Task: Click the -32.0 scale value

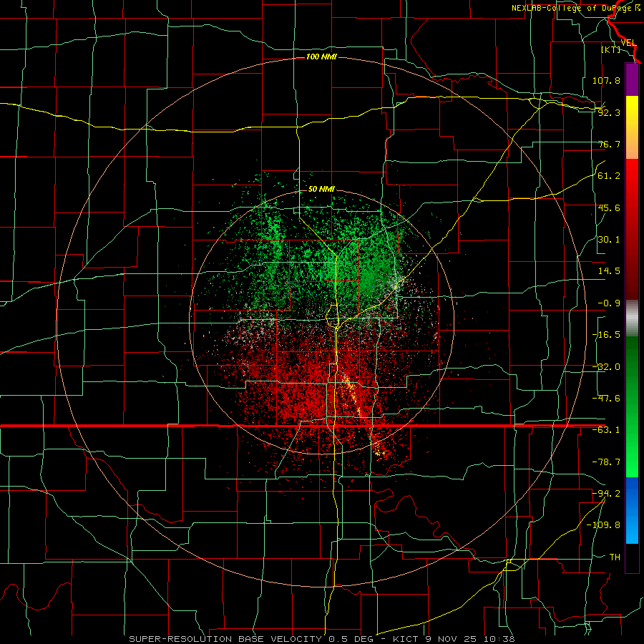Action: coord(606,367)
